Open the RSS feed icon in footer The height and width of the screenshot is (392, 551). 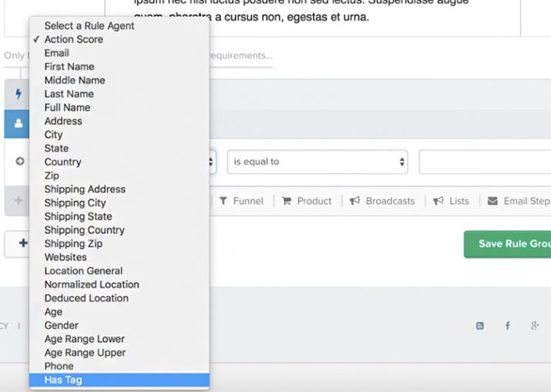tap(479, 326)
